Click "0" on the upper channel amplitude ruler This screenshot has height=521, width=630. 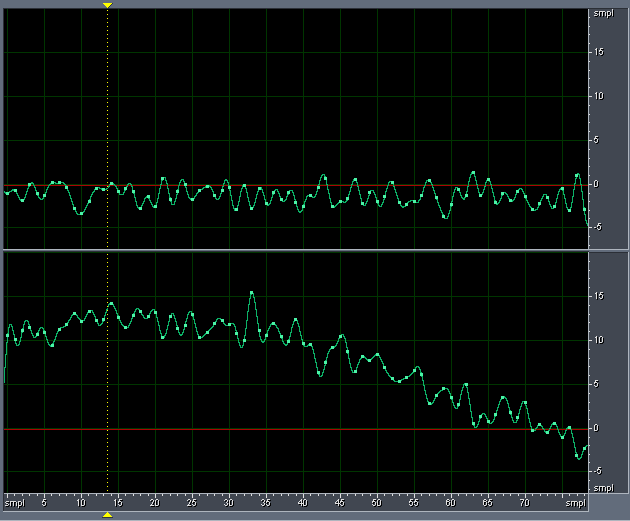[596, 184]
